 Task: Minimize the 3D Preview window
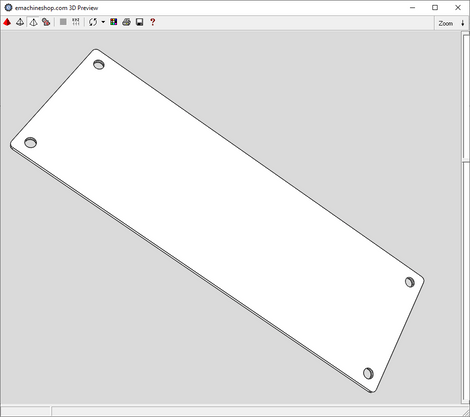pos(412,7)
